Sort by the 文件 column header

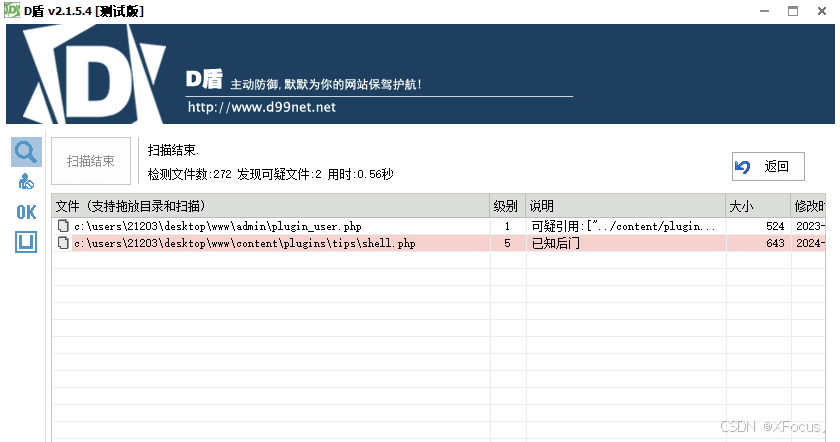(271, 206)
